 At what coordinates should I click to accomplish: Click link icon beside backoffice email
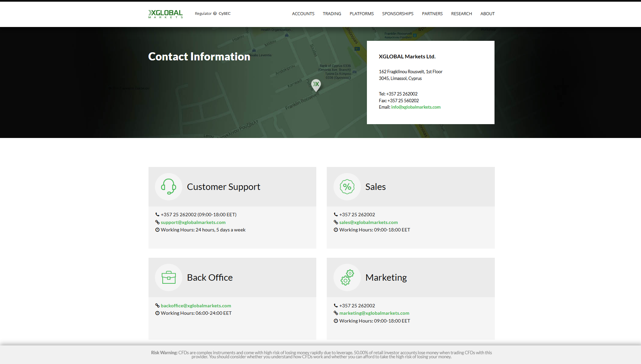[157, 306]
